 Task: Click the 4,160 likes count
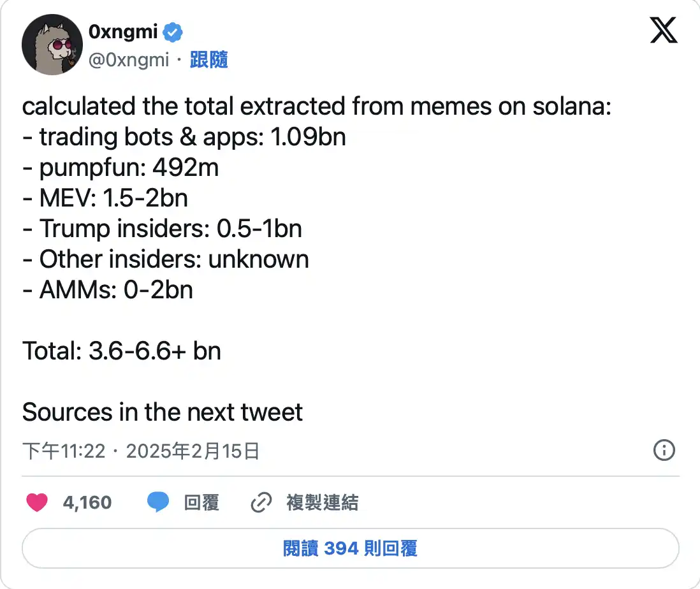(87, 502)
